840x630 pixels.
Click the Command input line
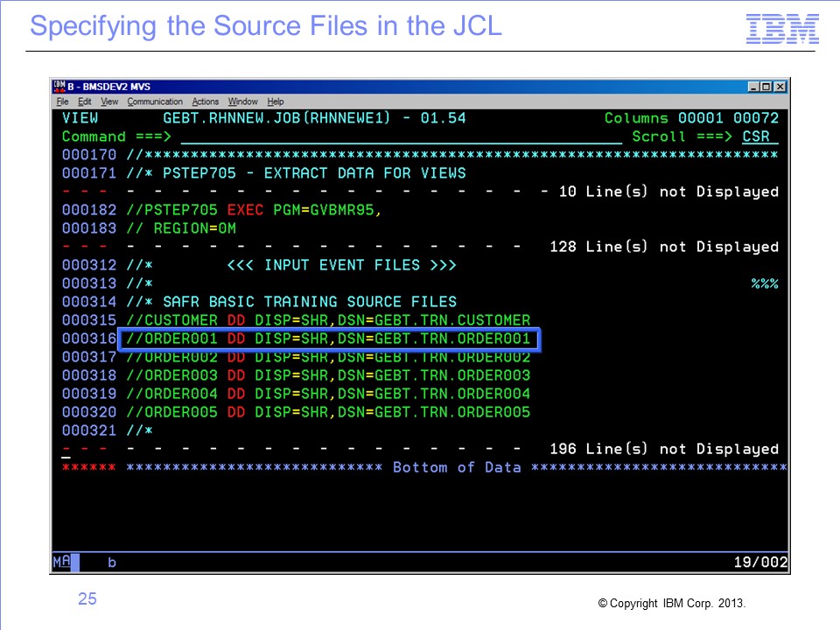pyautogui.click(x=402, y=136)
